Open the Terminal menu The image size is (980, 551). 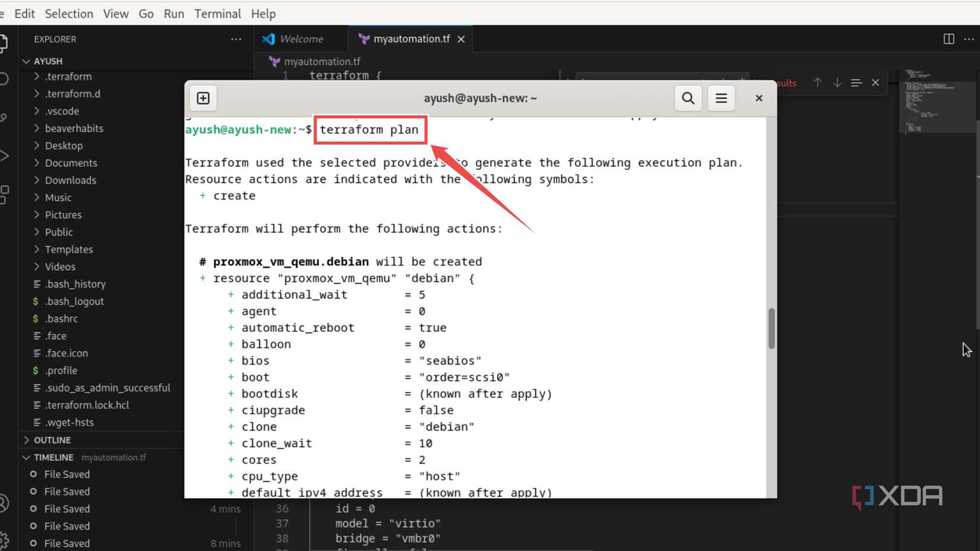(217, 13)
